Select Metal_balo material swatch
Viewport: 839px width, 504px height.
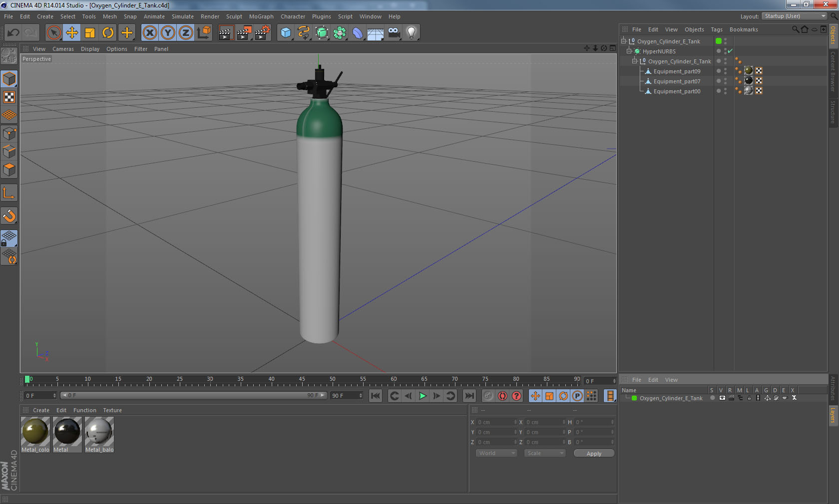pos(99,435)
